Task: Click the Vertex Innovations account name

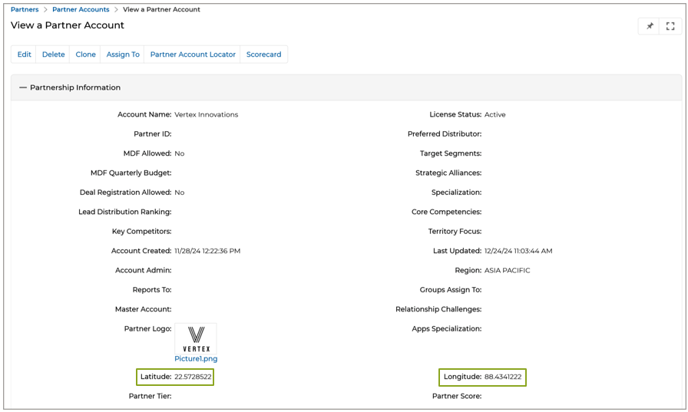Action: 206,115
